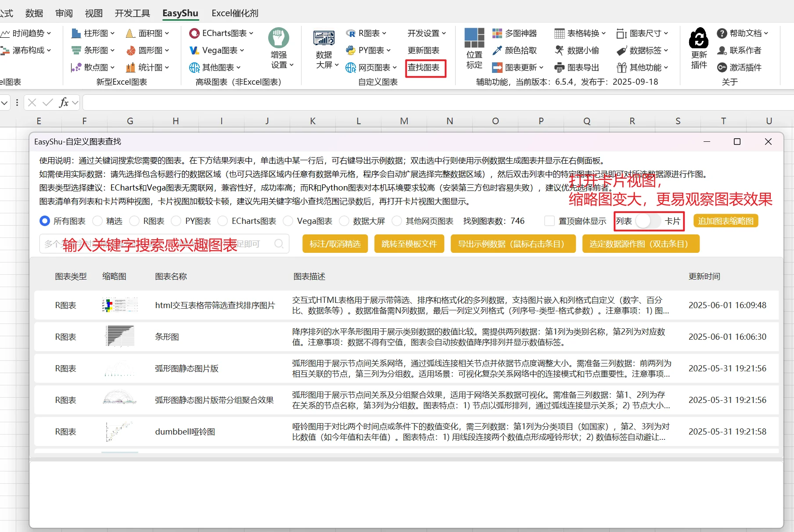
Task: Open the 数据大屏 dashboard icon
Action: [x=324, y=38]
